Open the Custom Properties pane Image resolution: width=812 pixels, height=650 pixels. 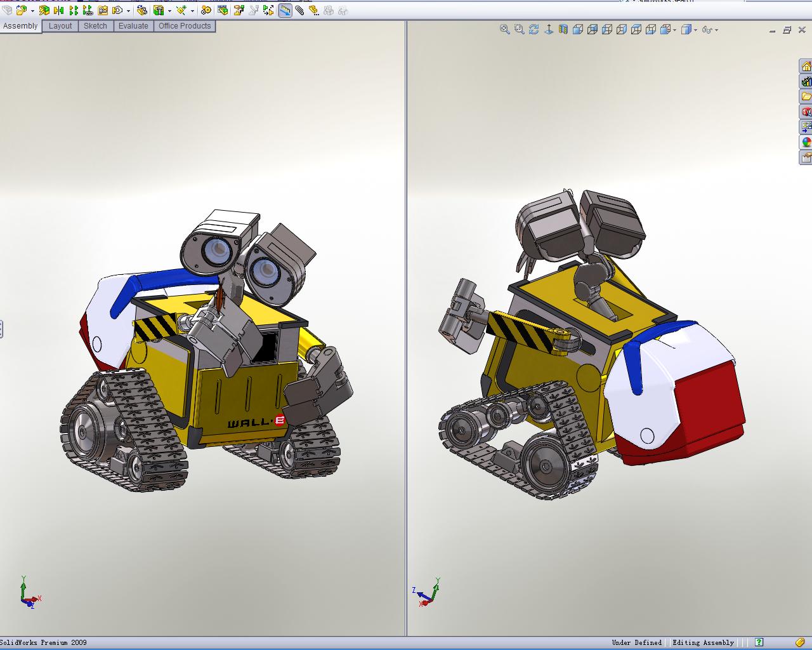(x=806, y=157)
